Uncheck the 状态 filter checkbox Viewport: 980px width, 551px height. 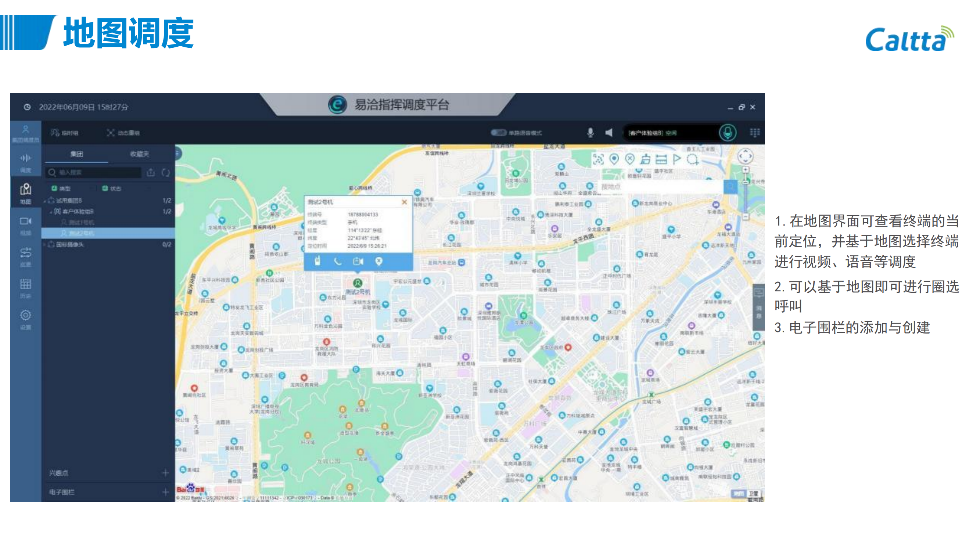(105, 188)
